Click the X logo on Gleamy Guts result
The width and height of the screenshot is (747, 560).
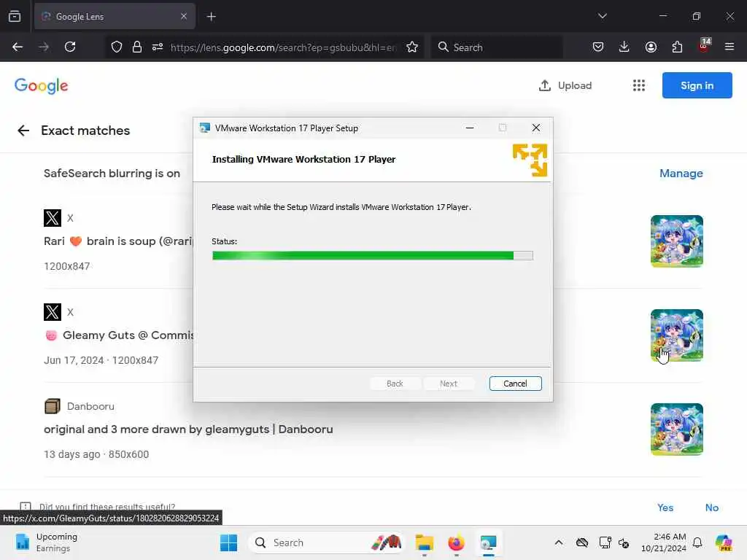click(x=53, y=312)
